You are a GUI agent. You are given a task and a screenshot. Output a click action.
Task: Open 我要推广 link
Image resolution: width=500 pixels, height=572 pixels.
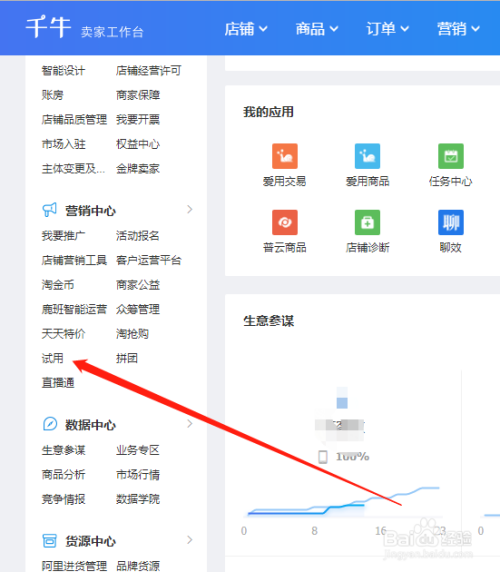coord(63,236)
